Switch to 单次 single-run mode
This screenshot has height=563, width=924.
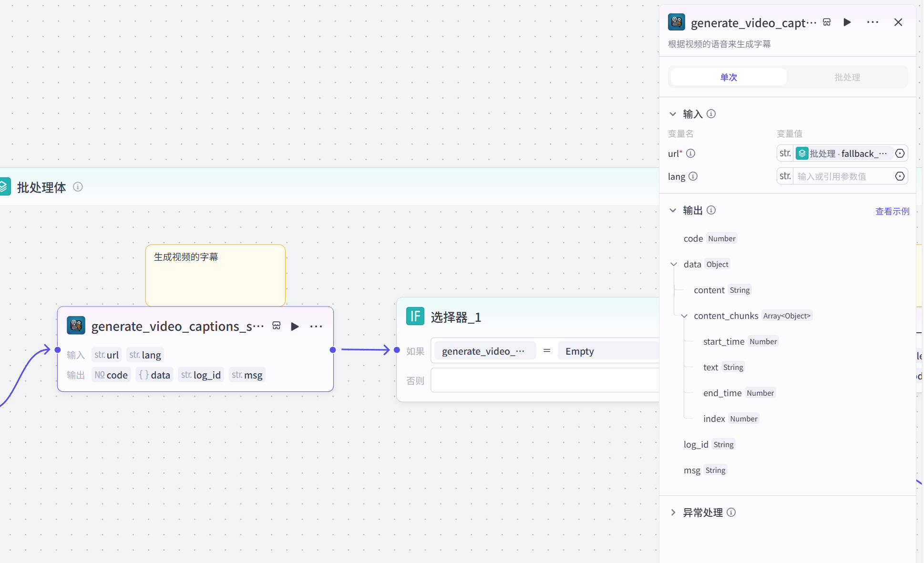[x=729, y=77]
